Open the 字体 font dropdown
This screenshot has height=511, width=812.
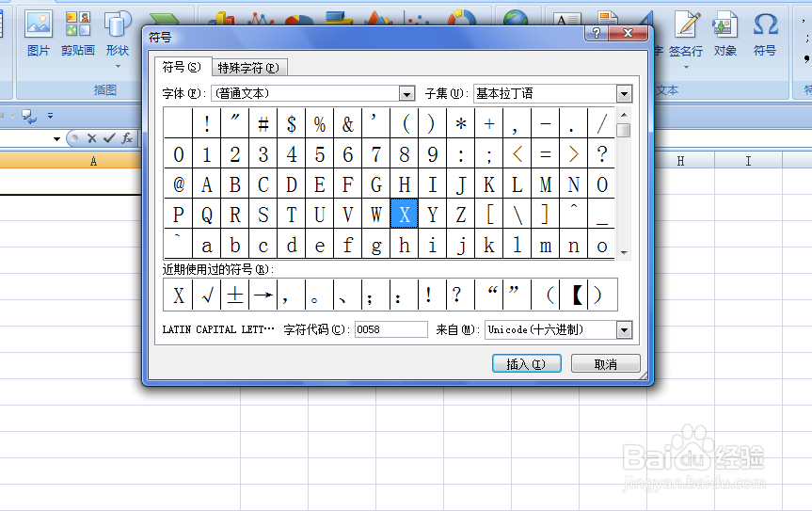tap(406, 94)
